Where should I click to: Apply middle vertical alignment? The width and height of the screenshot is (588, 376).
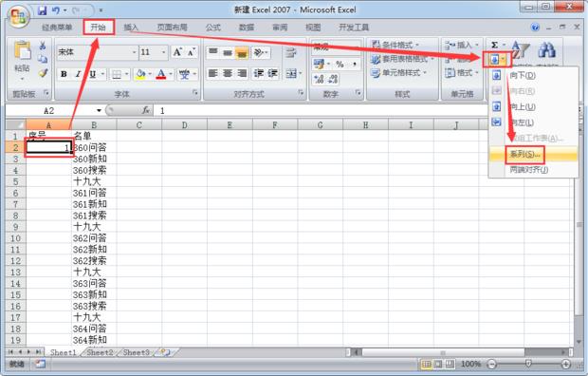228,52
